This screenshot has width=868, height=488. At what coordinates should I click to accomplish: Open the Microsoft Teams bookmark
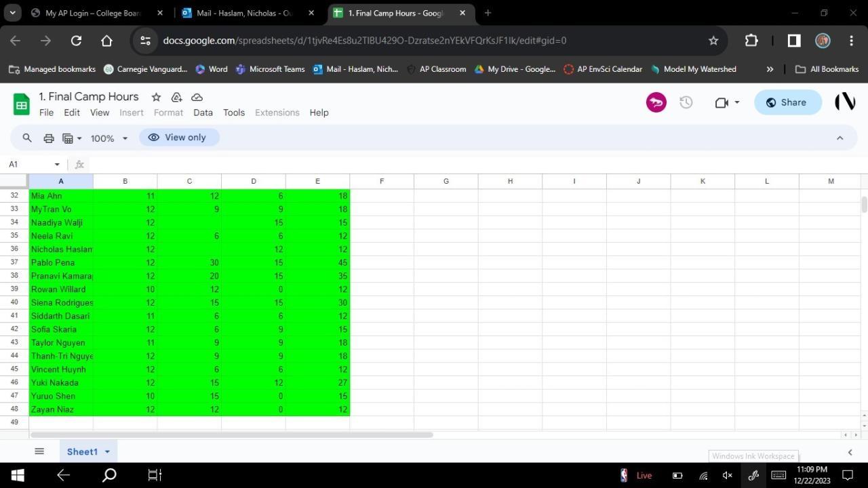pyautogui.click(x=270, y=69)
